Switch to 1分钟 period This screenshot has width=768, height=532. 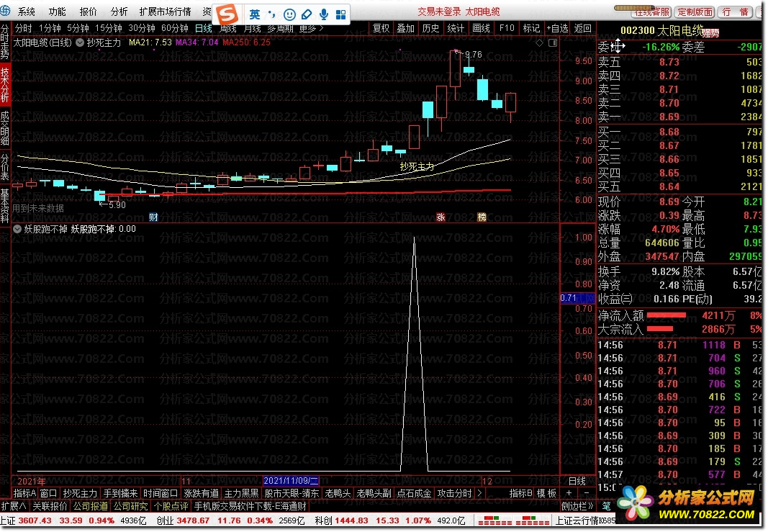point(50,28)
